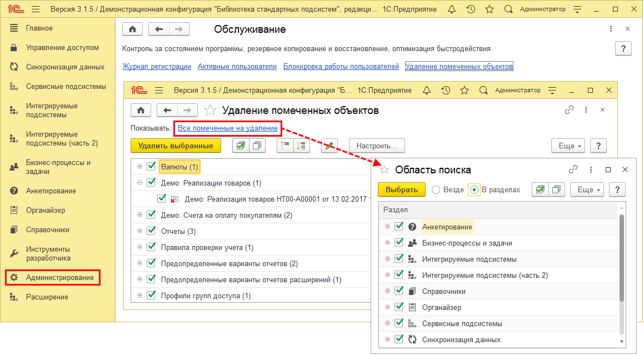The height and width of the screenshot is (355, 644).
Task: Open favorites star in outer title bar
Action: 490,9
